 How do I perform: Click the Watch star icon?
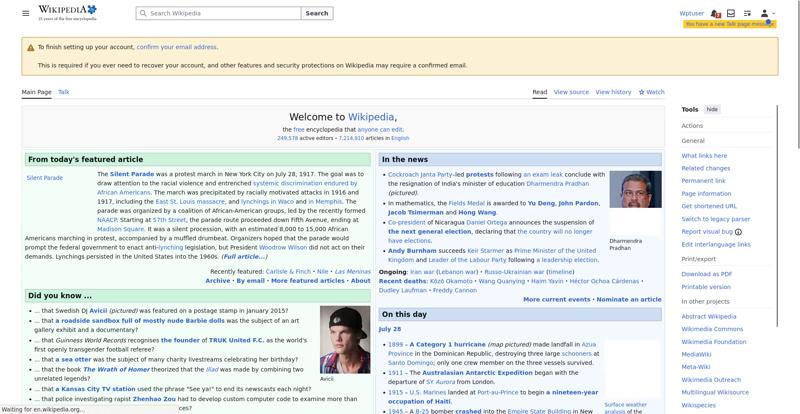pyautogui.click(x=641, y=92)
